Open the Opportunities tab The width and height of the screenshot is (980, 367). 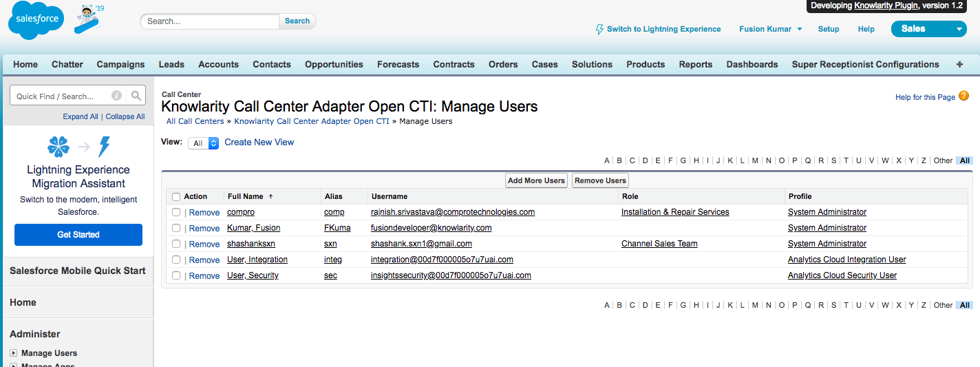tap(334, 64)
